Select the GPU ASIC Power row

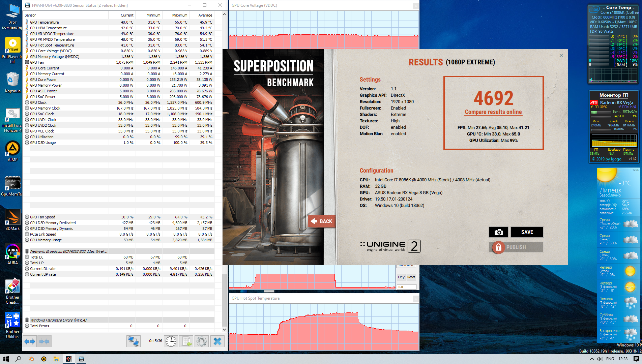tap(119, 91)
